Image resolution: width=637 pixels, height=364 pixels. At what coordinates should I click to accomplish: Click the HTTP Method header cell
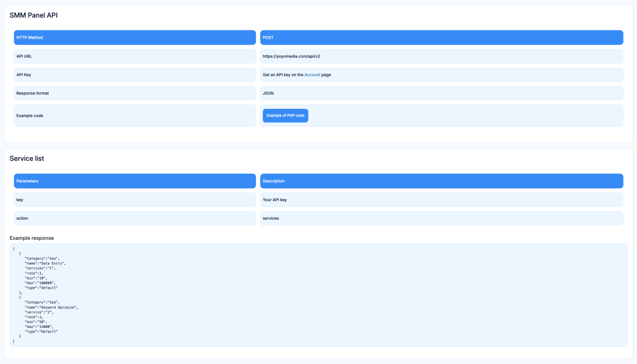[x=134, y=38]
